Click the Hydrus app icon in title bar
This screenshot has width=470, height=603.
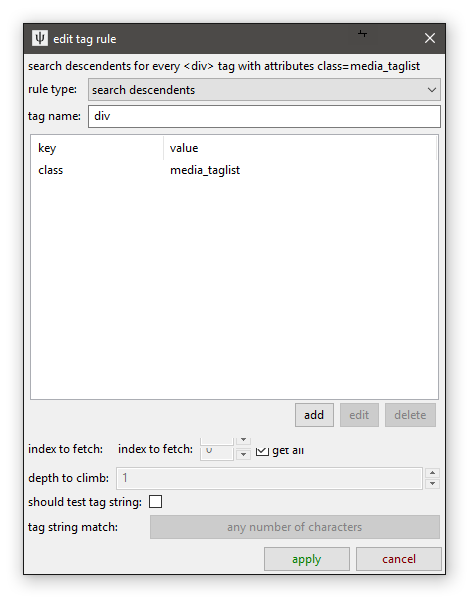pyautogui.click(x=40, y=38)
